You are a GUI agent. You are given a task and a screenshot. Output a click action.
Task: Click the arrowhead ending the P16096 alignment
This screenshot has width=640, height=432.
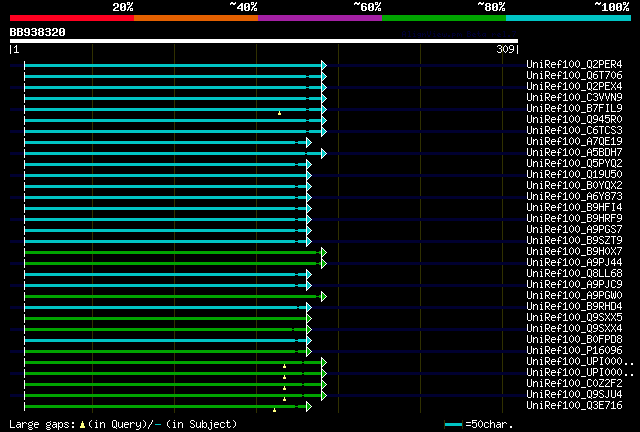tap(309, 352)
